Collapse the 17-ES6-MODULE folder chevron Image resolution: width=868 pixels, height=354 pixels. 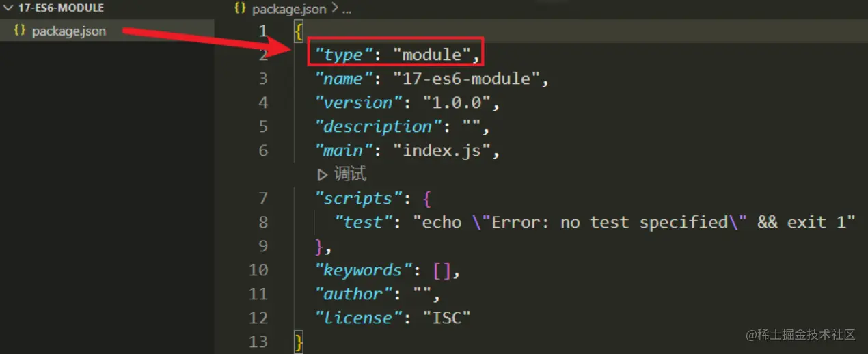(8, 8)
